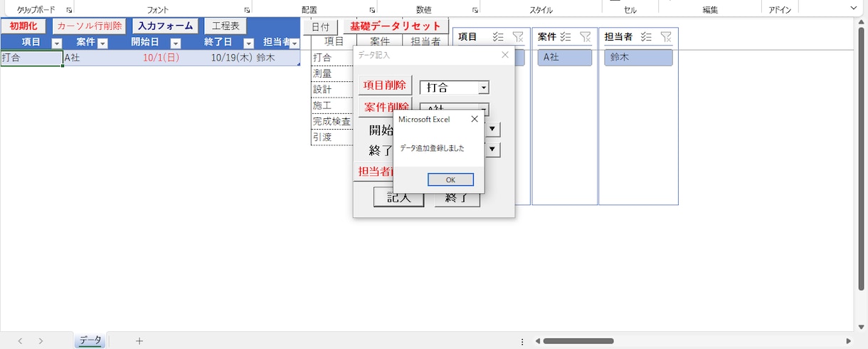The image size is (868, 349).
Task: Select 測量 in the 項目 list
Action: 332,73
